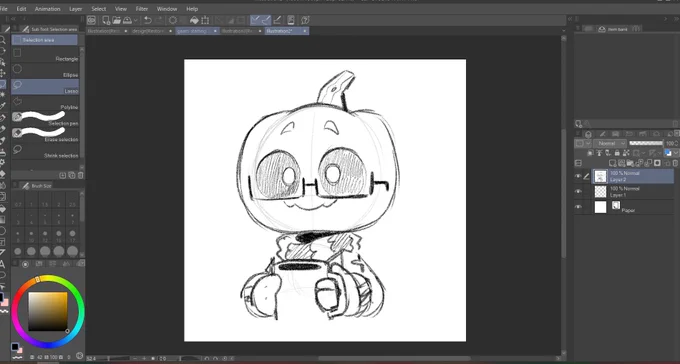Open the Filter menu
The image size is (680, 364).
142,9
